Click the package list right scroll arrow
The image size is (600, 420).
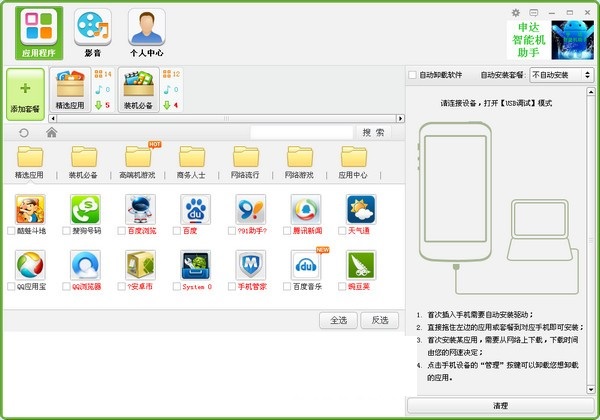[400, 119]
